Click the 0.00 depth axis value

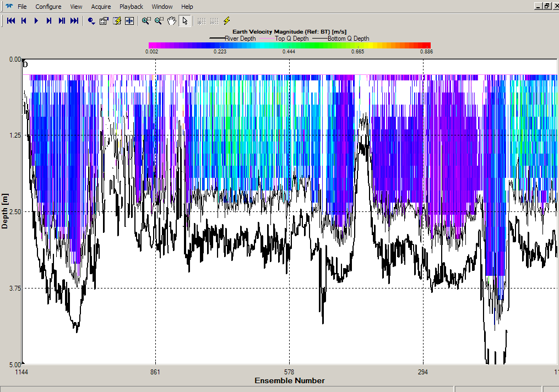pyautogui.click(x=15, y=59)
